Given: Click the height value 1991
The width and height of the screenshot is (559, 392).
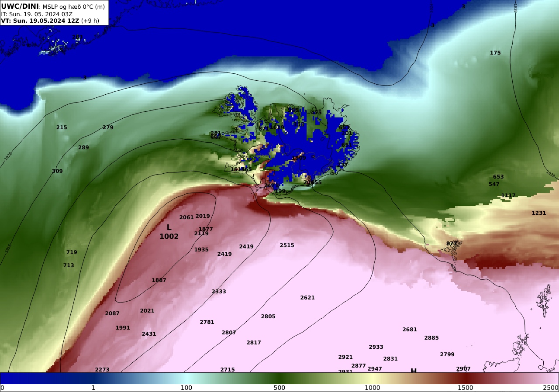Looking at the screenshot, I should [x=123, y=328].
